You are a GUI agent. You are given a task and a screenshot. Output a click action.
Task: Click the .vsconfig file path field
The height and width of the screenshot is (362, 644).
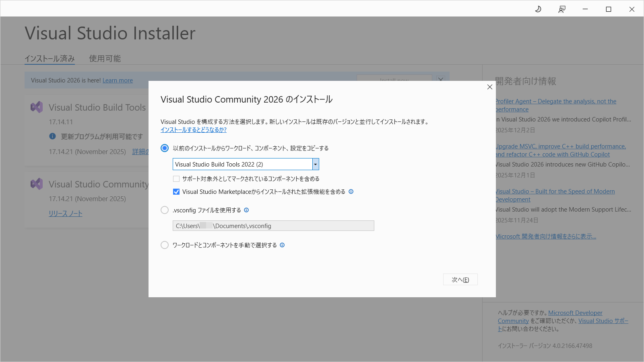(273, 226)
